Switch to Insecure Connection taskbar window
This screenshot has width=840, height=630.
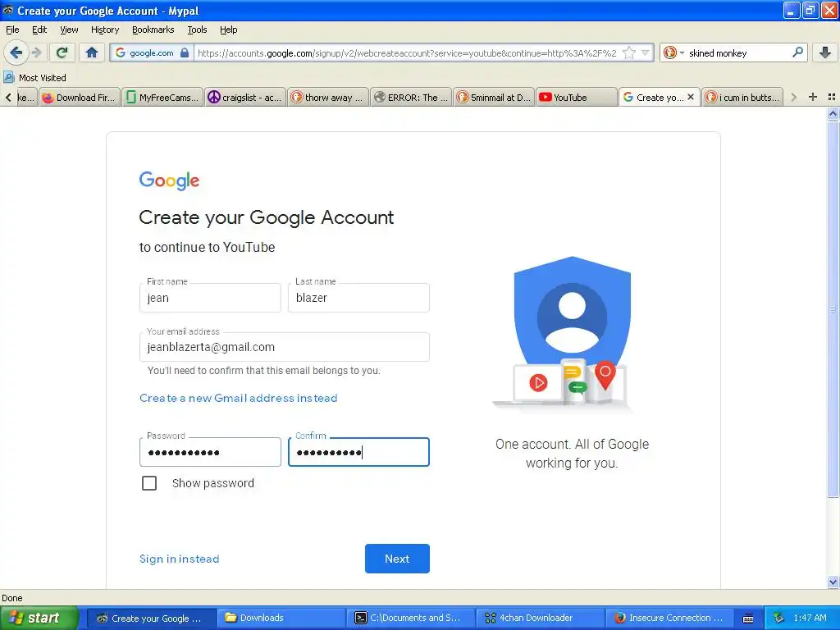670,618
